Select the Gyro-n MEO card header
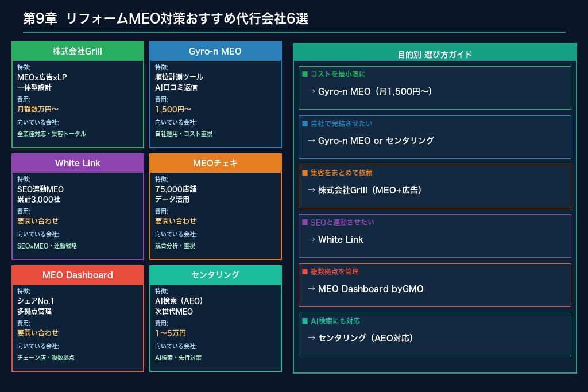The height and width of the screenshot is (392, 588). tap(215, 51)
